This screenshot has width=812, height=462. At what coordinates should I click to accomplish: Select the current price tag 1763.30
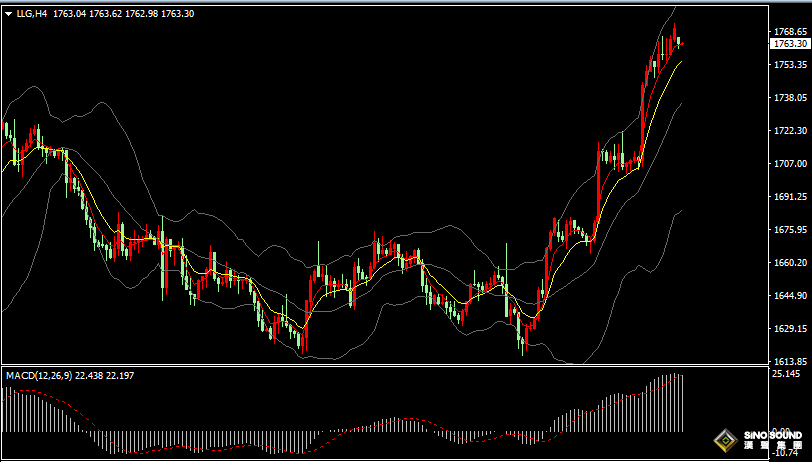click(x=790, y=44)
